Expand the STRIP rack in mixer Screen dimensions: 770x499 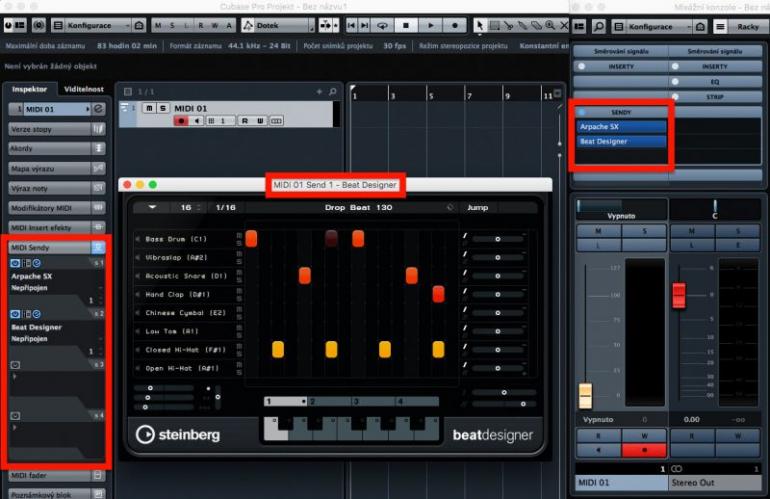click(715, 97)
